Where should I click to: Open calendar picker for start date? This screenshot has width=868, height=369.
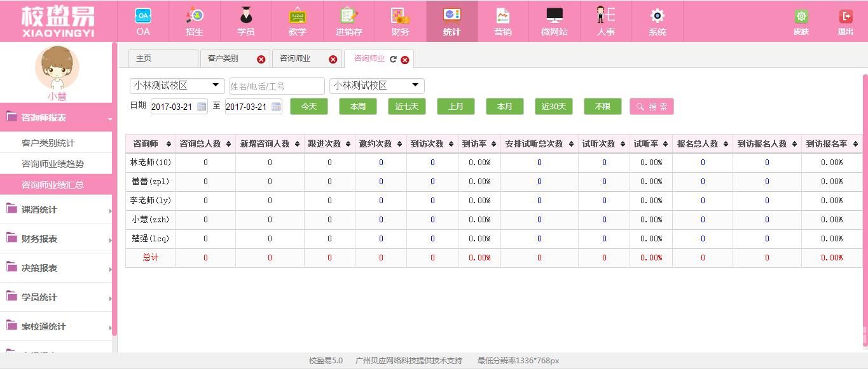pos(202,107)
